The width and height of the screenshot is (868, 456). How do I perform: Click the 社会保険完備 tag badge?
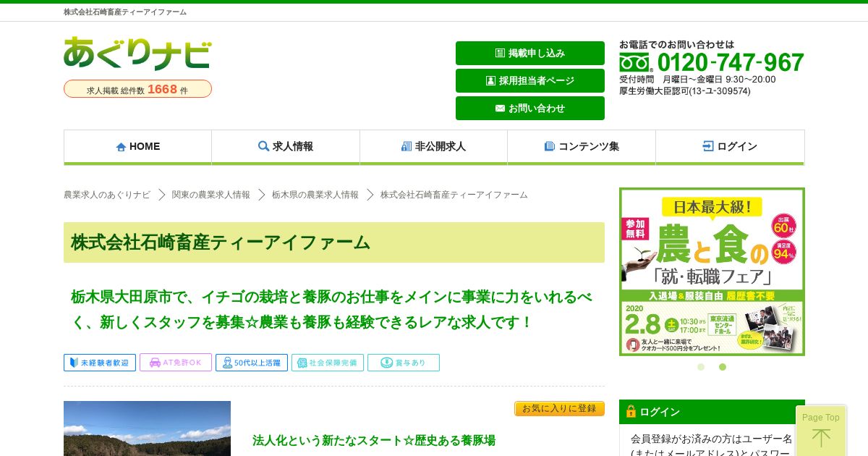point(328,363)
